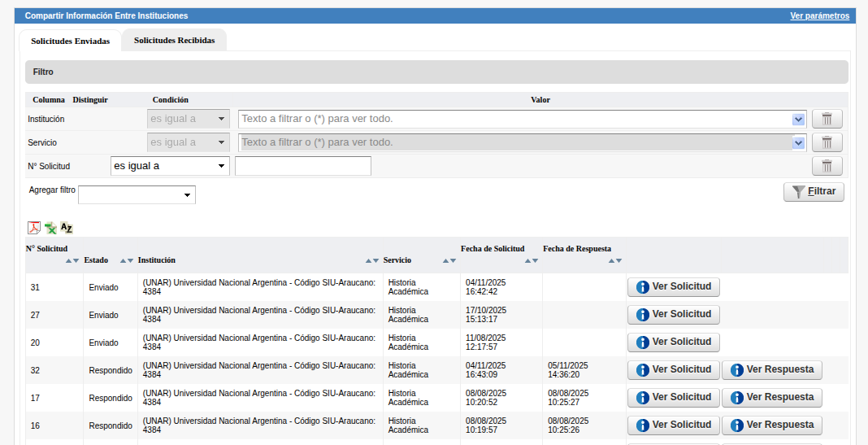
Task: Sort N° Solicitud column ascending
Action: [69, 261]
